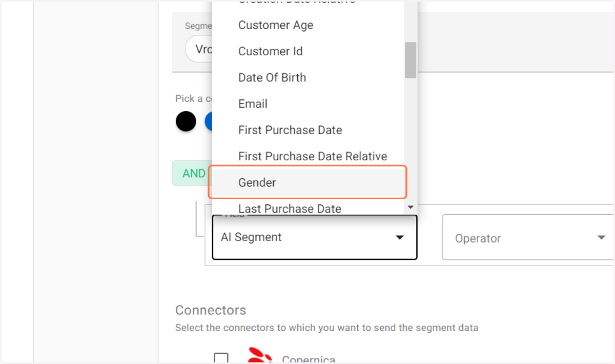This screenshot has width=615, height=364.
Task: Choose Customer Id option
Action: [x=308, y=51]
